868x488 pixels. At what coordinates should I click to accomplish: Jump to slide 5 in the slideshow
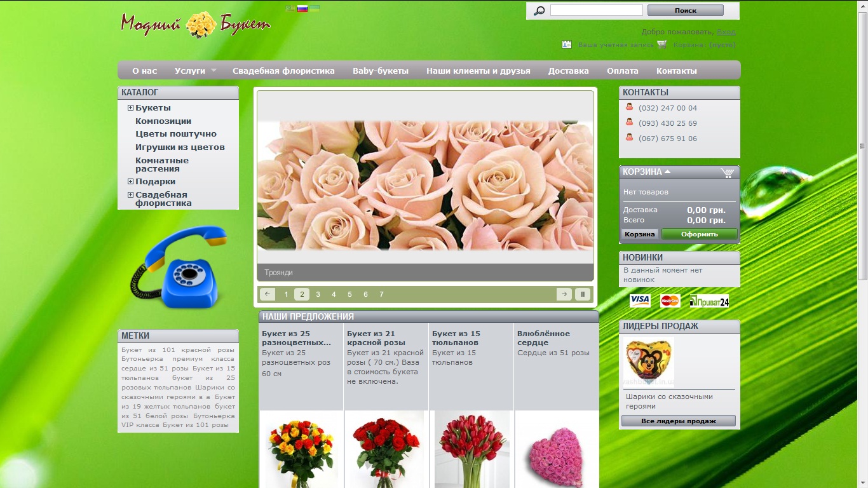(349, 294)
